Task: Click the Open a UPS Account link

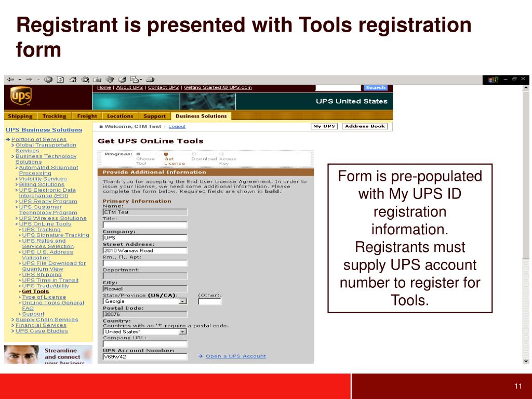Action: (235, 356)
